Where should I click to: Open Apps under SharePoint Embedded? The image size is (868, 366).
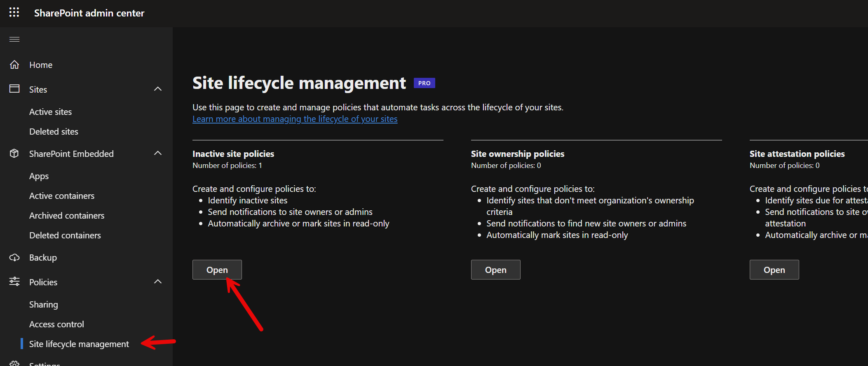[x=39, y=176]
